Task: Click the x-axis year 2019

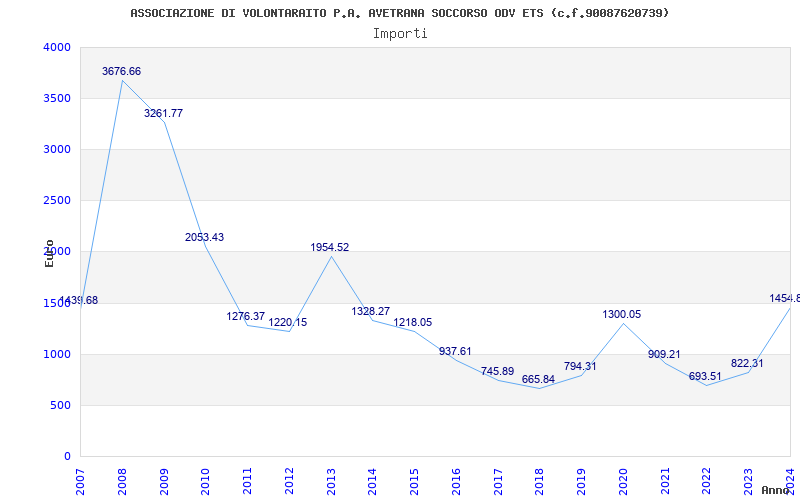Action: tap(581, 482)
